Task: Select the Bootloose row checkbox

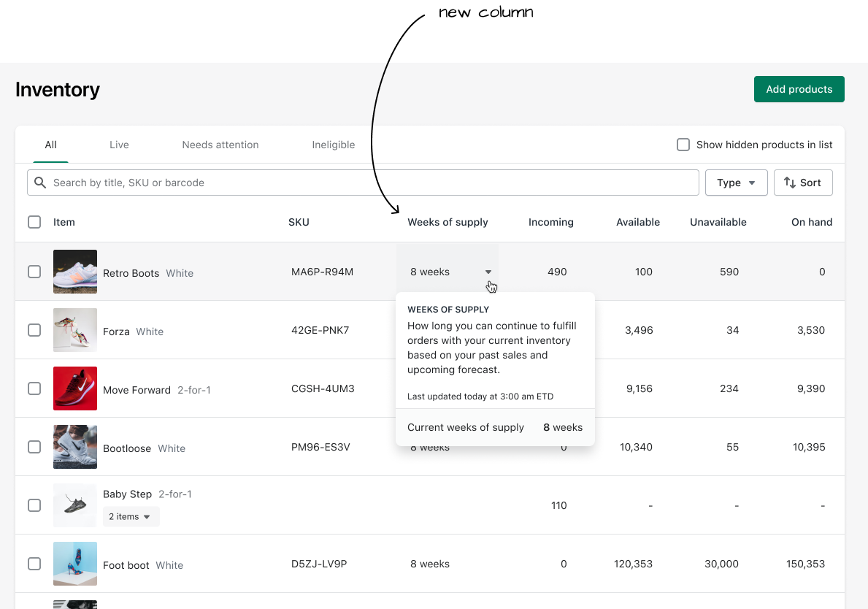Action: [34, 447]
